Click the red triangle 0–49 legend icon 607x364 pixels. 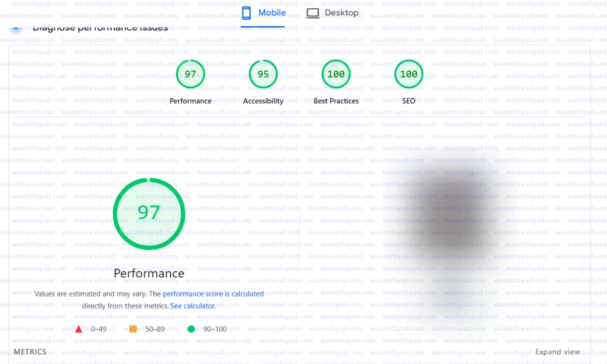coord(79,329)
